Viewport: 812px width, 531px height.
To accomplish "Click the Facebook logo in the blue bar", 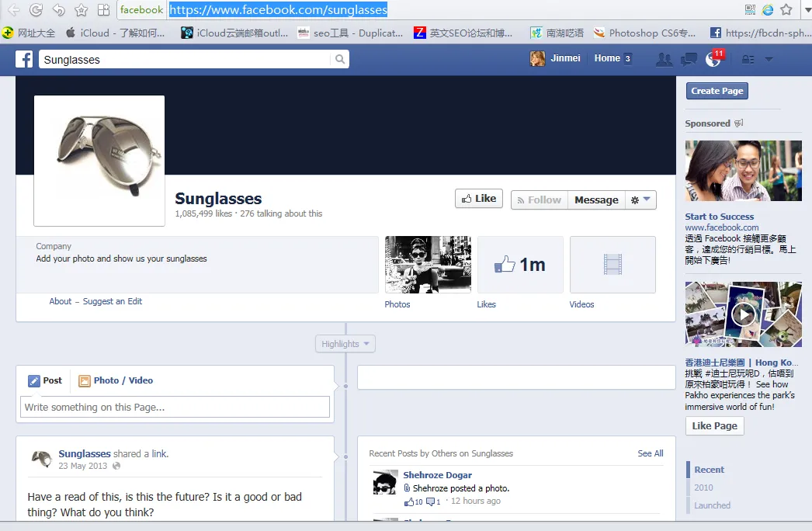I will tap(24, 59).
